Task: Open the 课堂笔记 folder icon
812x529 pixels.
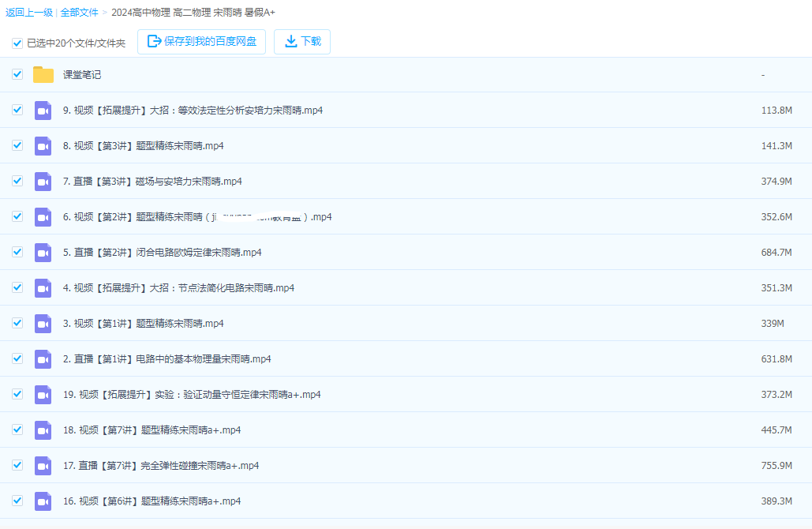Action: (x=43, y=75)
